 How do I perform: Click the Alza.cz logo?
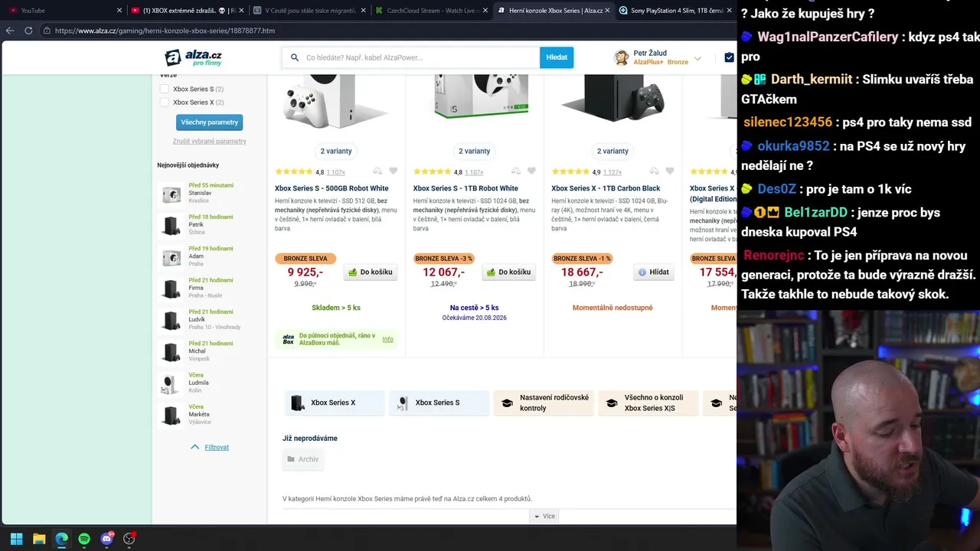click(194, 57)
